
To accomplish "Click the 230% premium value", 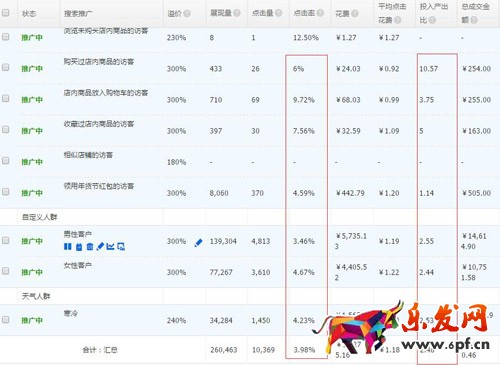I will [176, 38].
